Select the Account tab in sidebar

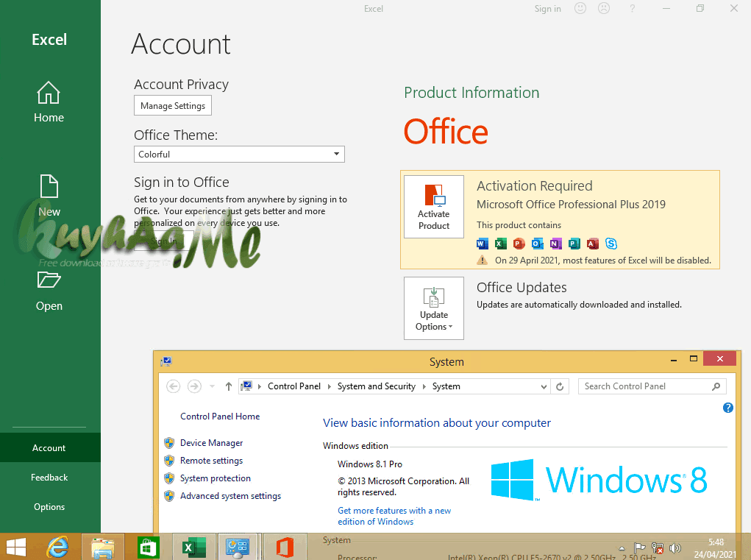point(49,448)
